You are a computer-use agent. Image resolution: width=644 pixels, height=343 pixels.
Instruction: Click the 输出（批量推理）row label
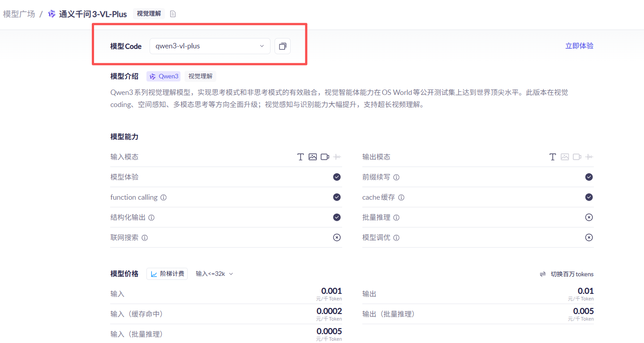pyautogui.click(x=389, y=314)
